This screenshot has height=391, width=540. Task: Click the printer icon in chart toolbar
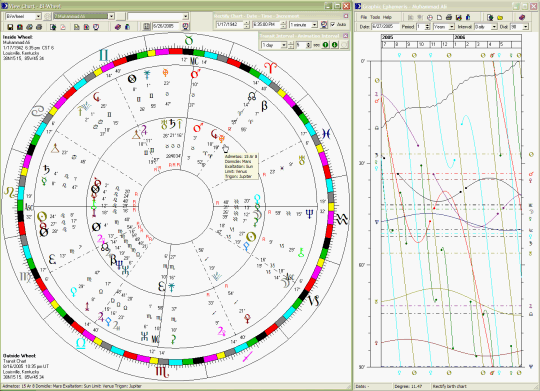click(x=39, y=27)
